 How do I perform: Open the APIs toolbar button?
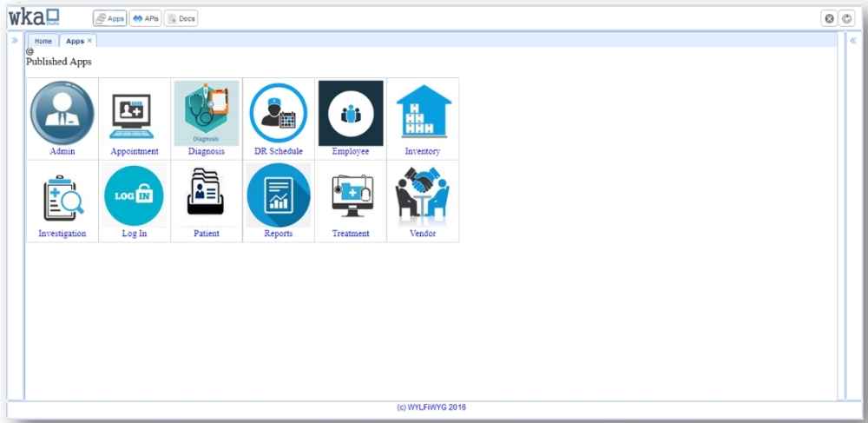(145, 18)
